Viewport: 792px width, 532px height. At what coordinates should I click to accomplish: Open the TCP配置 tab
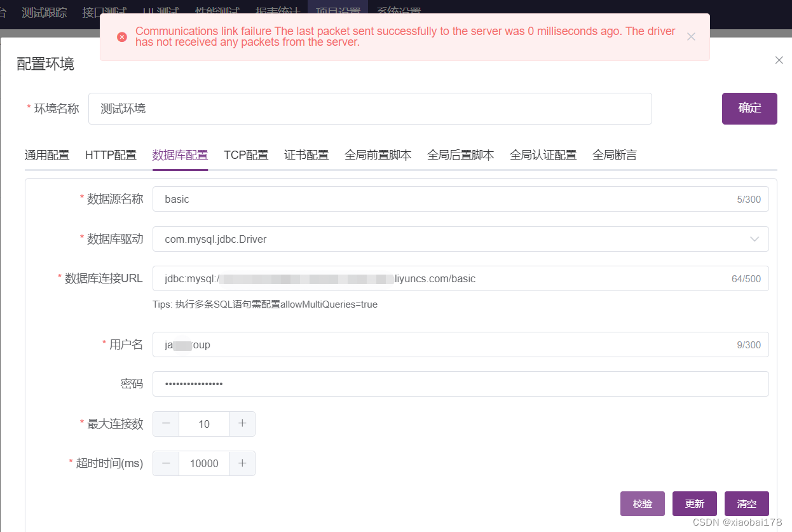pos(246,155)
